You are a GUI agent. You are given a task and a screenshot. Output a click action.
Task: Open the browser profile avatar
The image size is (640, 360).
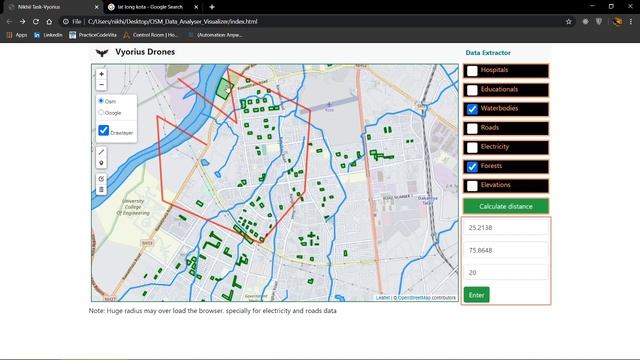[x=618, y=22]
